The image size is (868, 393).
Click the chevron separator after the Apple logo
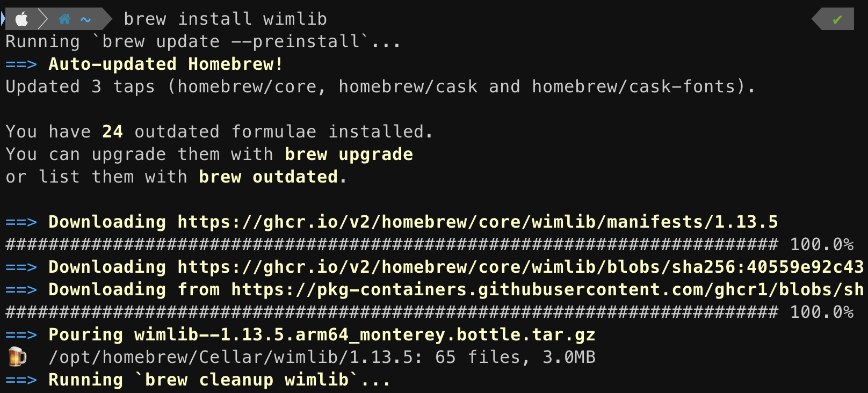click(x=43, y=18)
